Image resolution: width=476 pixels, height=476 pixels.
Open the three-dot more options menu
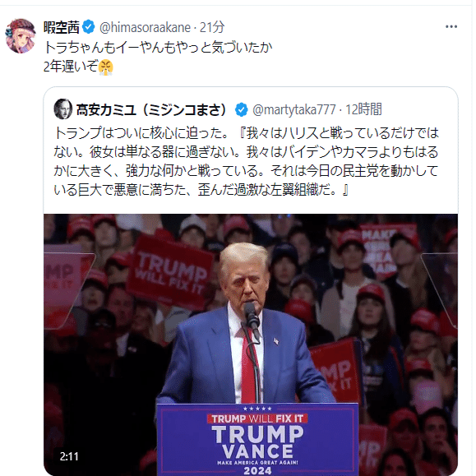click(451, 27)
